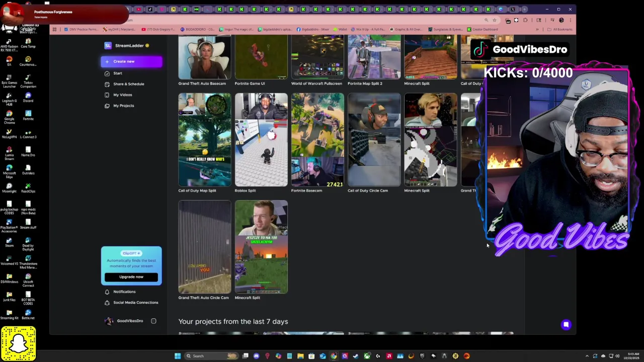Click the Upgrade now button
Image resolution: width=644 pixels, height=362 pixels.
click(131, 277)
